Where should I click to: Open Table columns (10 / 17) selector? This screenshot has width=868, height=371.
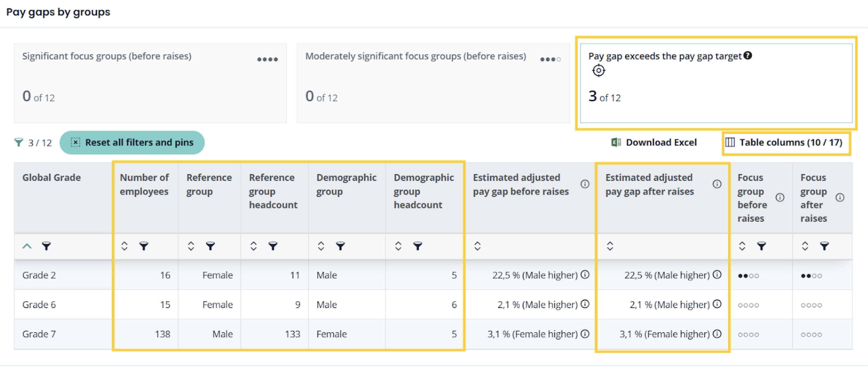784,142
